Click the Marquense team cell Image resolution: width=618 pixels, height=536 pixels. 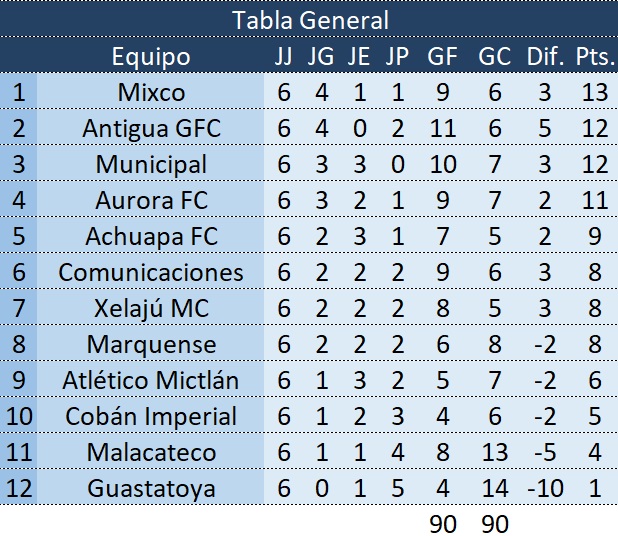point(151,344)
